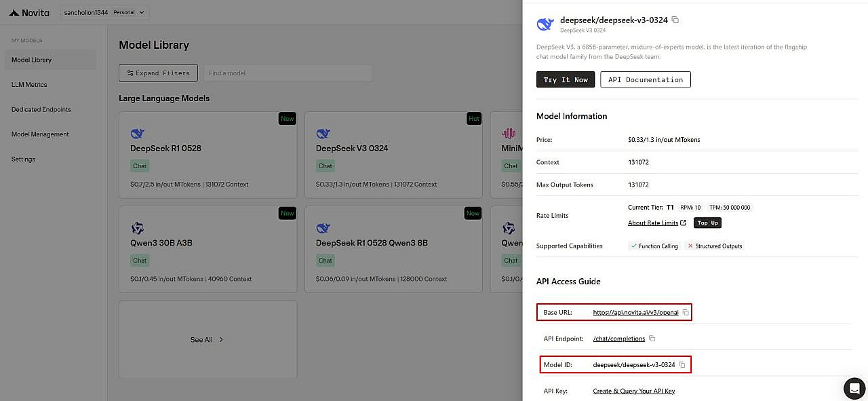
Task: Click the Chat tag on Qwen3 30B A3B
Action: point(140,261)
